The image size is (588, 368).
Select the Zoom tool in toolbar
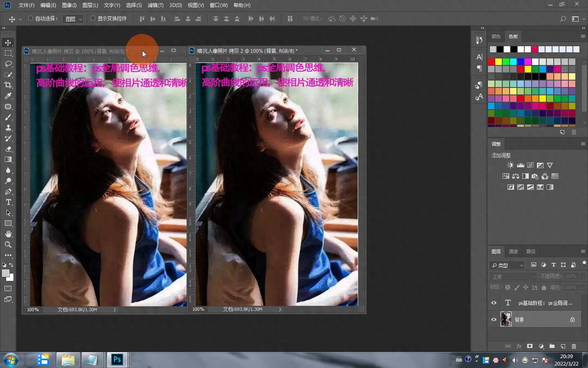coord(8,245)
